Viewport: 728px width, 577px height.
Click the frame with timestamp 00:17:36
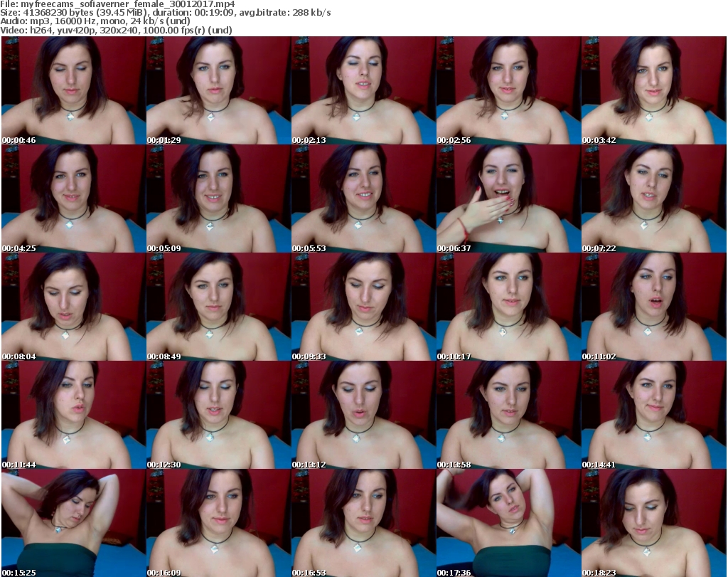(508, 523)
